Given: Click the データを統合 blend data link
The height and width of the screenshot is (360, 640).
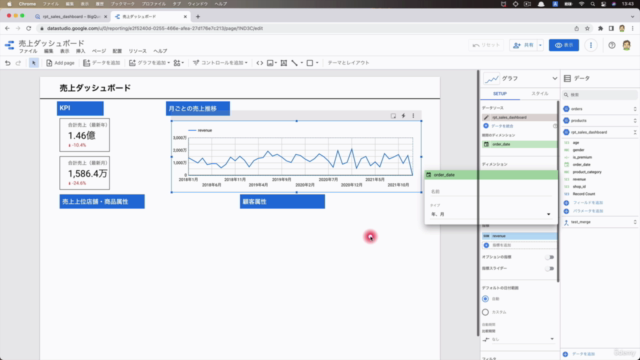Looking at the screenshot, I should click(498, 126).
